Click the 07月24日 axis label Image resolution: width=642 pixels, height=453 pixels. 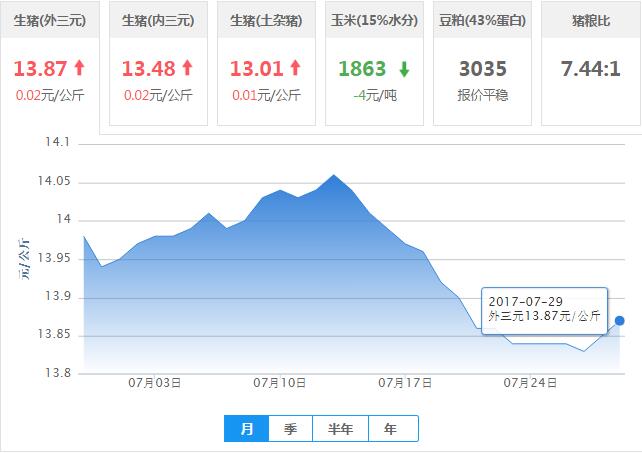tap(530, 383)
